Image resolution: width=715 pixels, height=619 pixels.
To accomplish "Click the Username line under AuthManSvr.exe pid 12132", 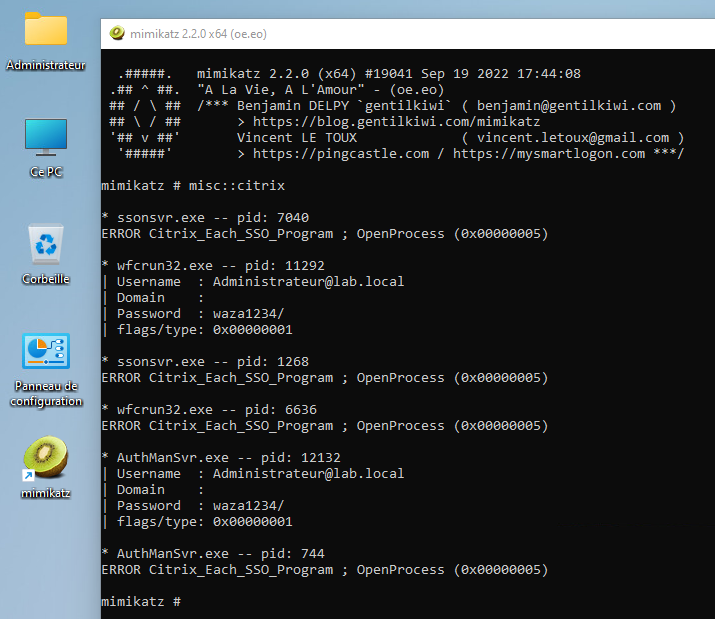I will pos(253,473).
